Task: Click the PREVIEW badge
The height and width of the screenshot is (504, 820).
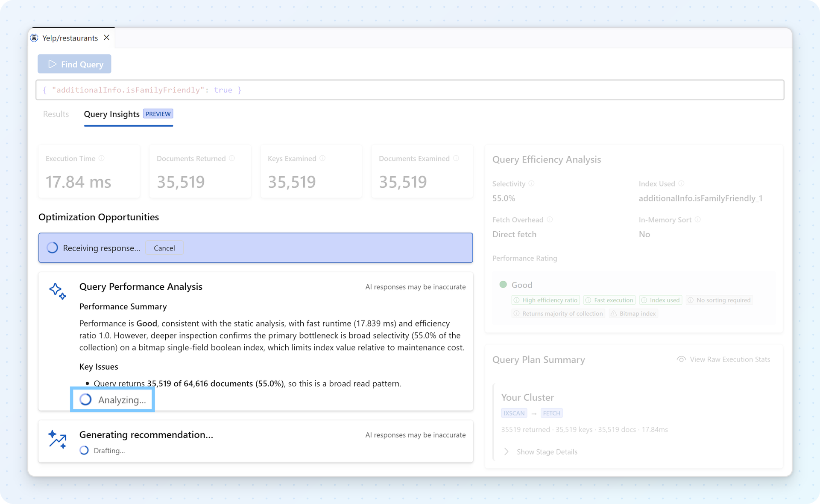Action: [x=158, y=114]
